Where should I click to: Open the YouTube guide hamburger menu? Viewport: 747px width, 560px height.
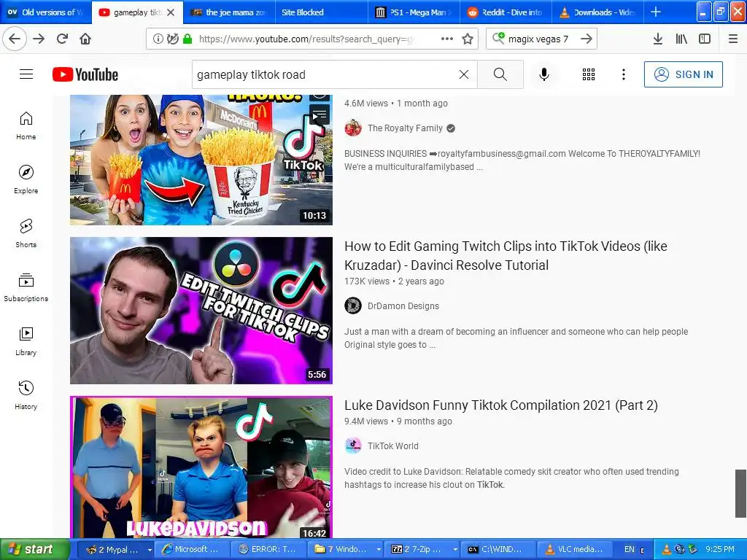coord(26,74)
